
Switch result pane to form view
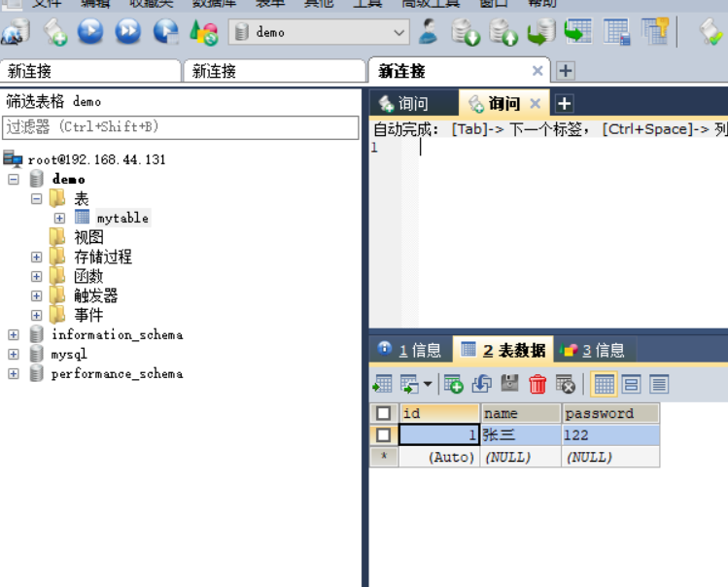tap(632, 384)
